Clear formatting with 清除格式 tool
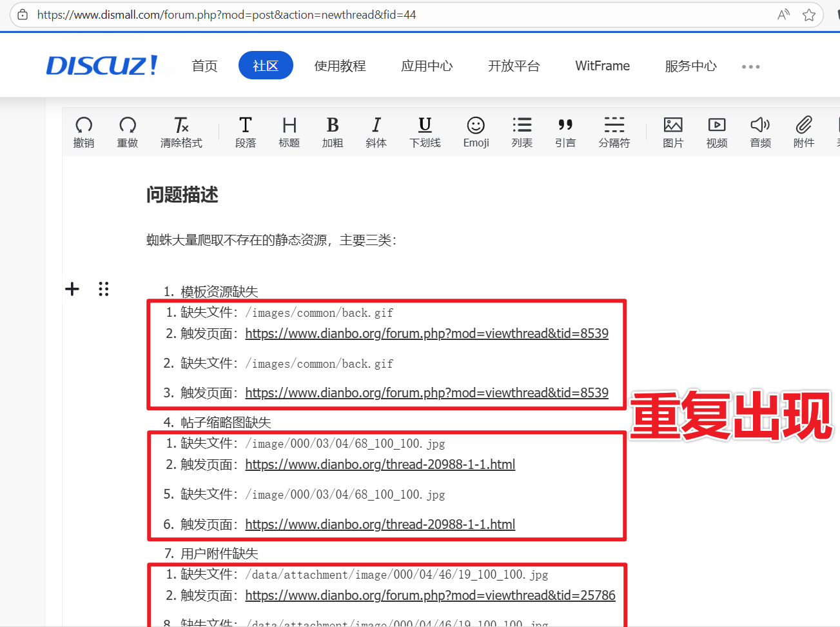This screenshot has height=627, width=840. click(x=181, y=132)
